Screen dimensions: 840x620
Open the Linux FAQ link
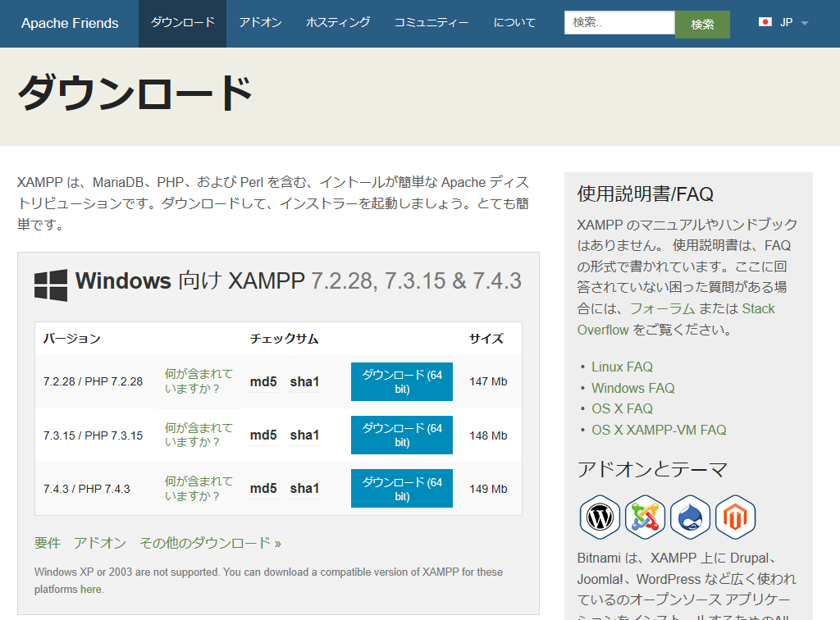click(x=622, y=367)
